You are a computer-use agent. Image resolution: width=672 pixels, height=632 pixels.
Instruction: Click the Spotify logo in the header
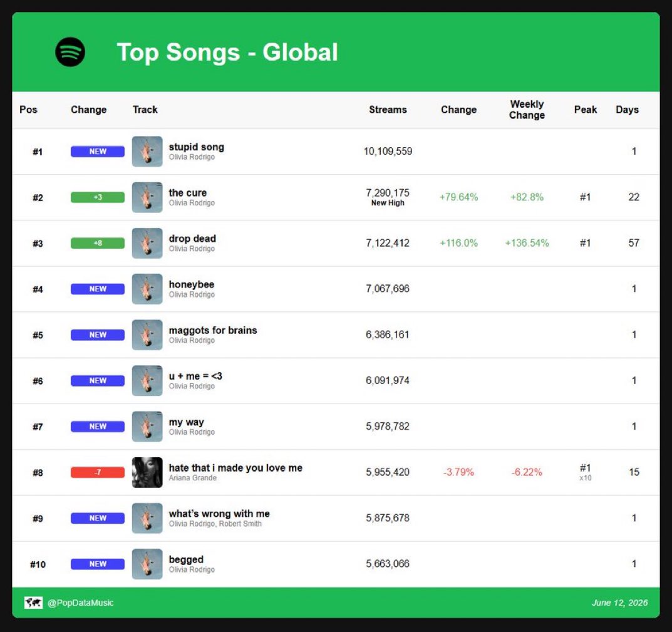tap(70, 52)
